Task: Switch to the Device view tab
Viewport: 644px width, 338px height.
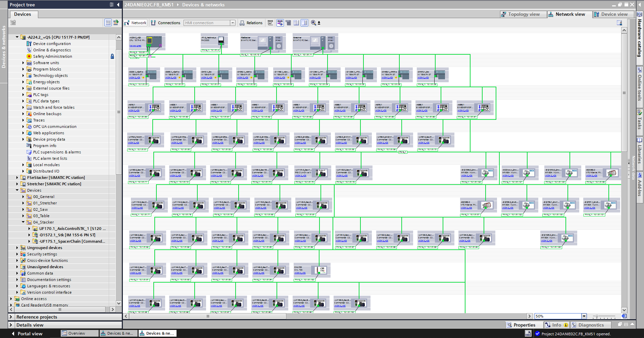Action: [611, 14]
